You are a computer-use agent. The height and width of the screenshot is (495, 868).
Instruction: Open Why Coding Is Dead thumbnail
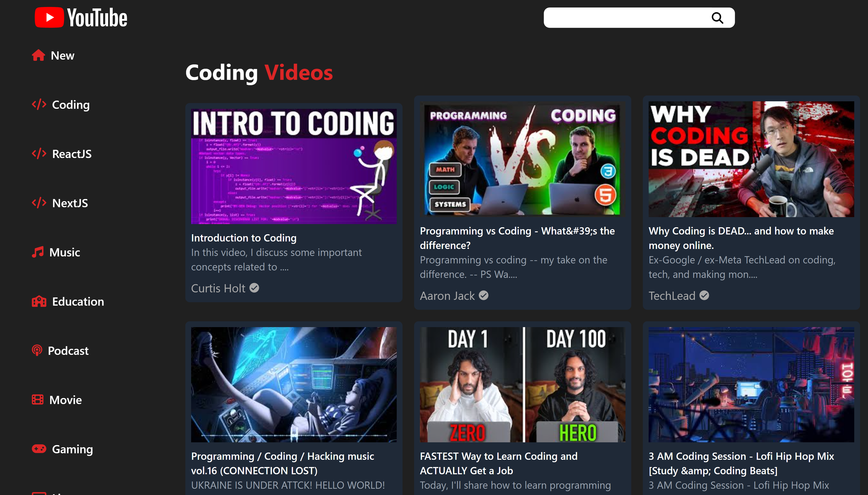coord(751,159)
